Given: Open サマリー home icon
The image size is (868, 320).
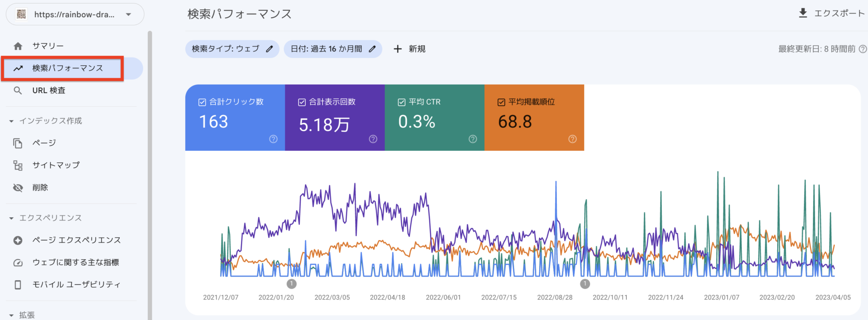Looking at the screenshot, I should (18, 46).
